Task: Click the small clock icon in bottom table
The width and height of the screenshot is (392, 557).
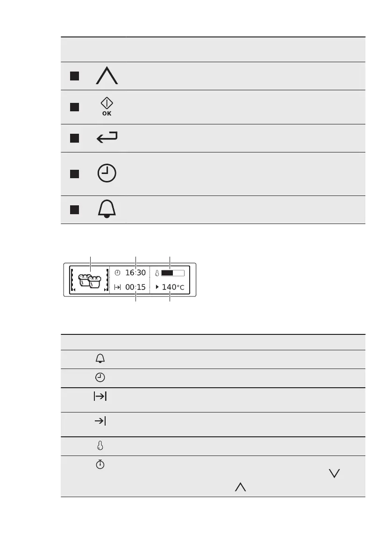Action: coord(100,378)
